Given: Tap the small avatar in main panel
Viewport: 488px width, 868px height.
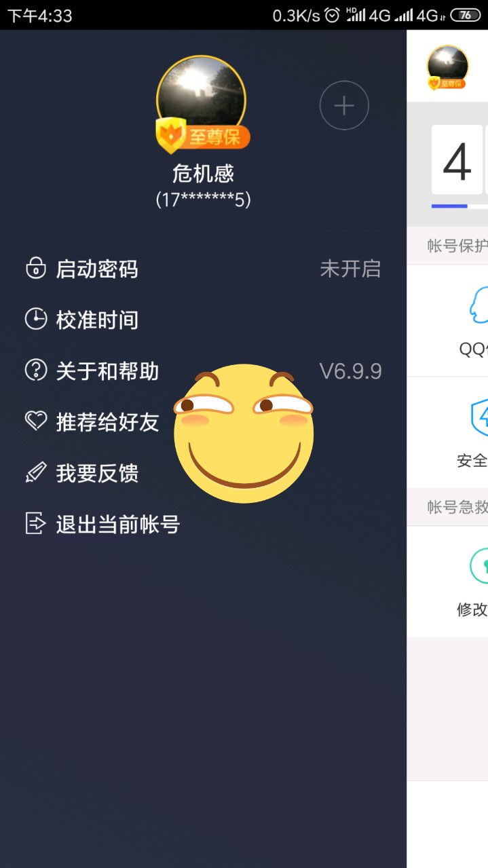Looking at the screenshot, I should [447, 67].
